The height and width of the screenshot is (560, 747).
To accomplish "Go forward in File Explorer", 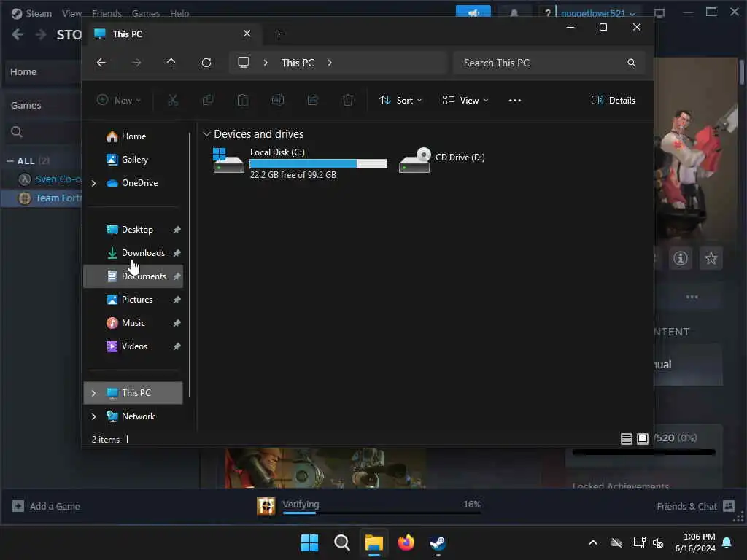I will [x=136, y=63].
